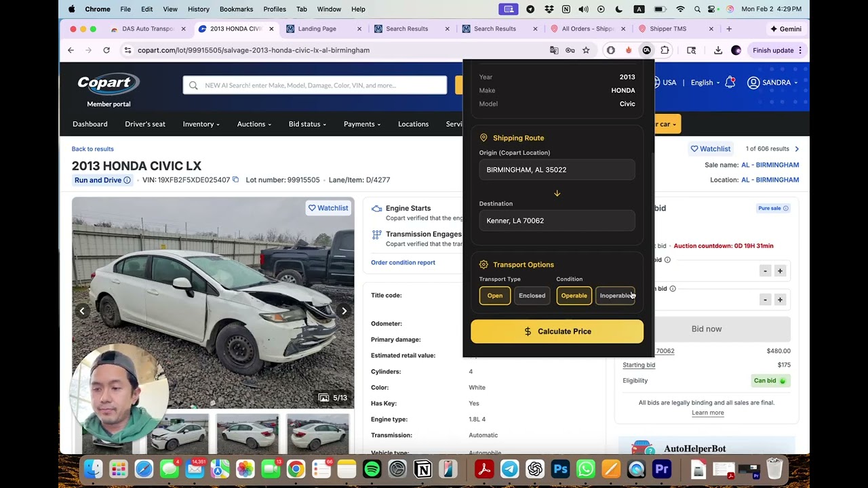Open Adobe Acrobat in the Dock
This screenshot has height=488, width=868.
pos(484,469)
